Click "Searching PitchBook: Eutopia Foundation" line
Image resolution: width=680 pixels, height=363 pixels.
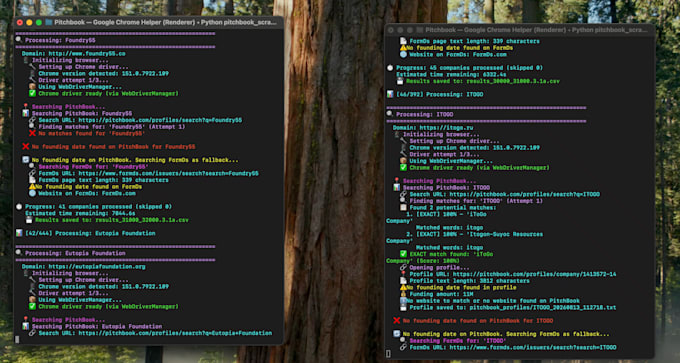click(97, 327)
